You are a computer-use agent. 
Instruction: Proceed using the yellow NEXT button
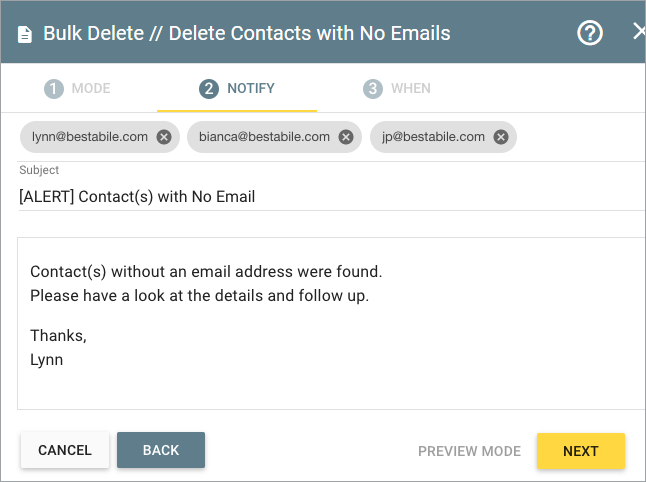pos(581,451)
